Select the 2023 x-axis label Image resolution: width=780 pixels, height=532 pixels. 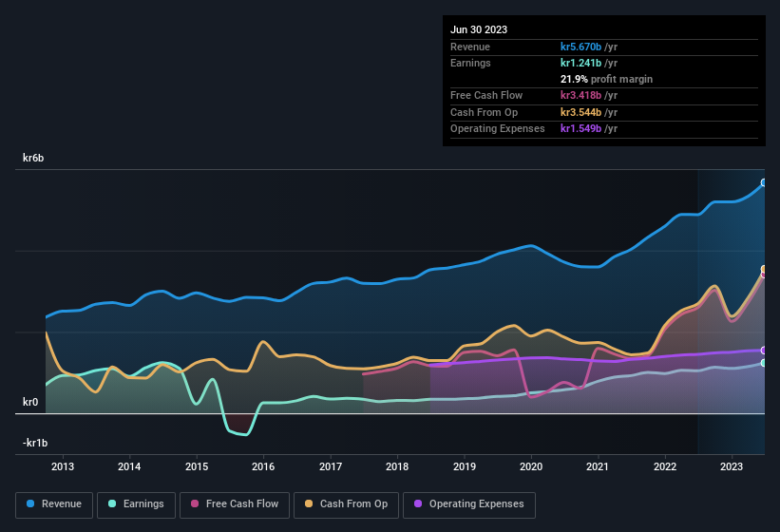[732, 466]
